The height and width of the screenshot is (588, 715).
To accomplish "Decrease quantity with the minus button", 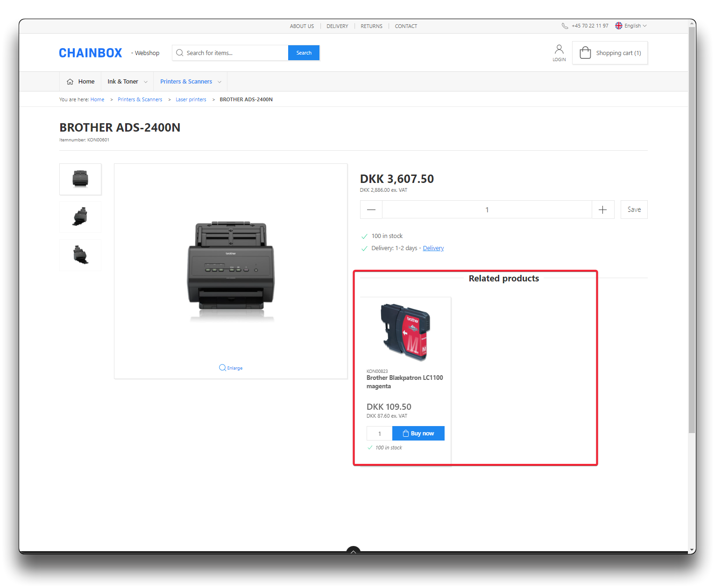I will (x=371, y=210).
